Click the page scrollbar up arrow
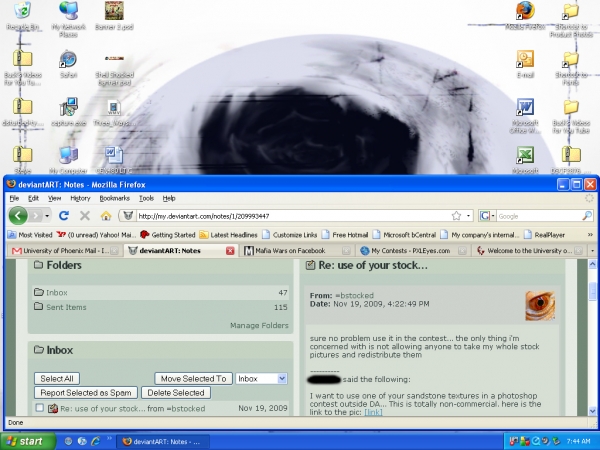The width and height of the screenshot is (600, 450). pos(592,264)
